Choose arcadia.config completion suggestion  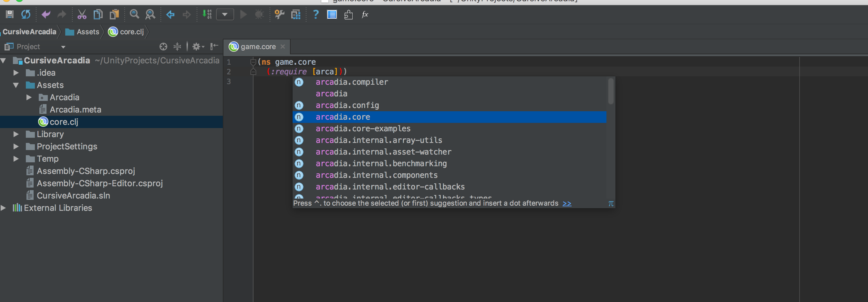pos(449,105)
